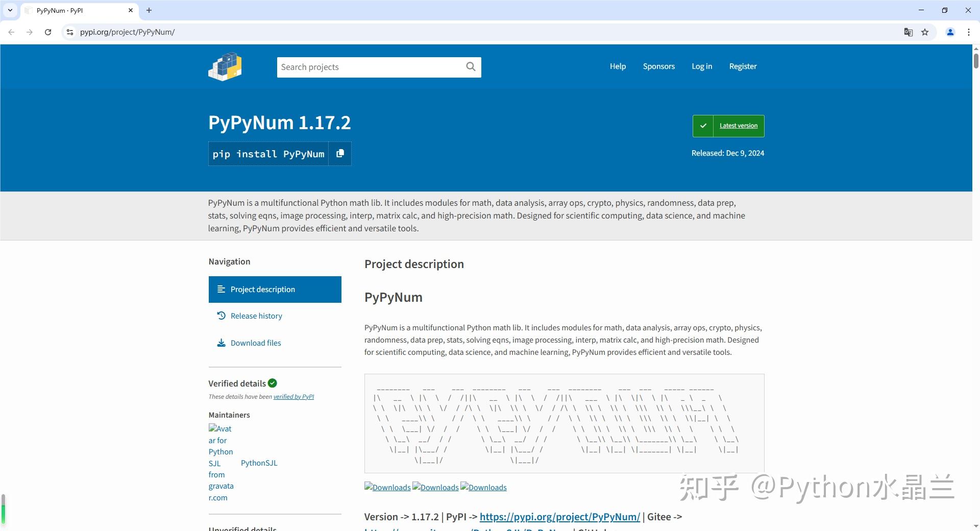Click Sponsors in the header
Screen dimensions: 980x531
658,66
